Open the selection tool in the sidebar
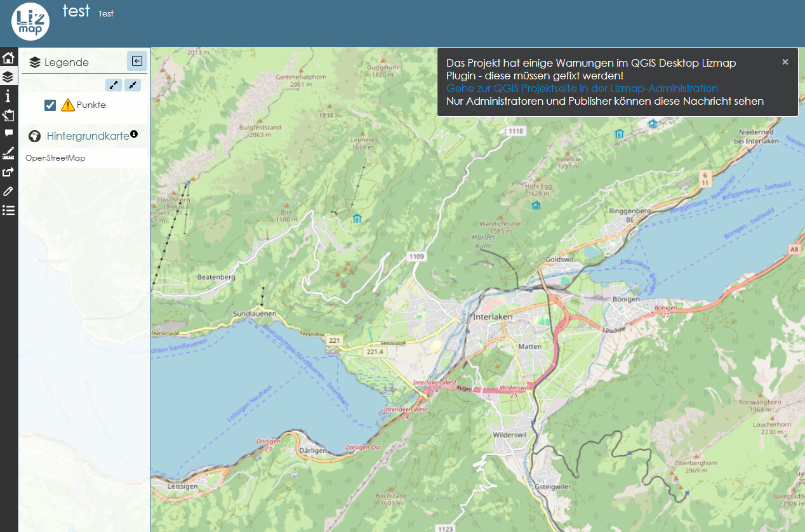 [8, 115]
